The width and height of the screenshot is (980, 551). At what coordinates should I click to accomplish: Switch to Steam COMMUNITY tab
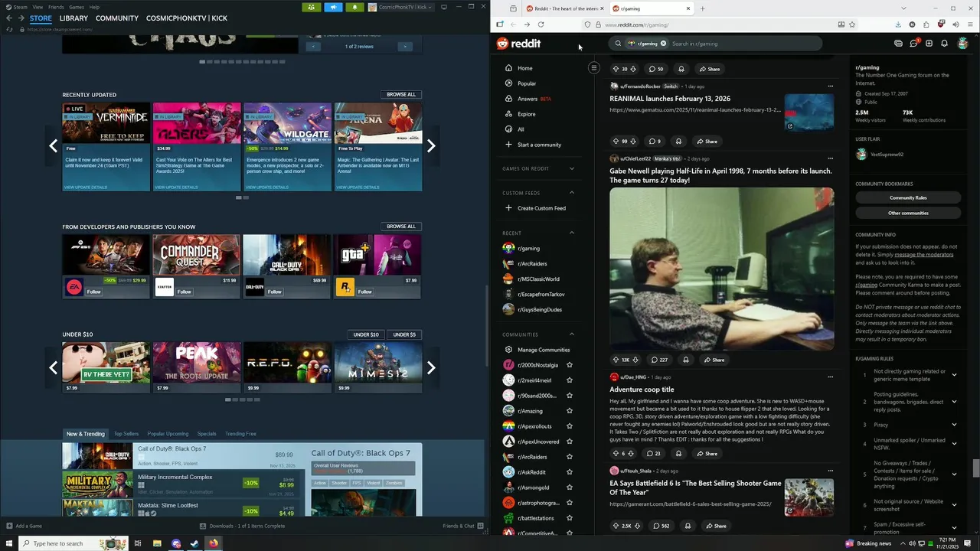(117, 18)
